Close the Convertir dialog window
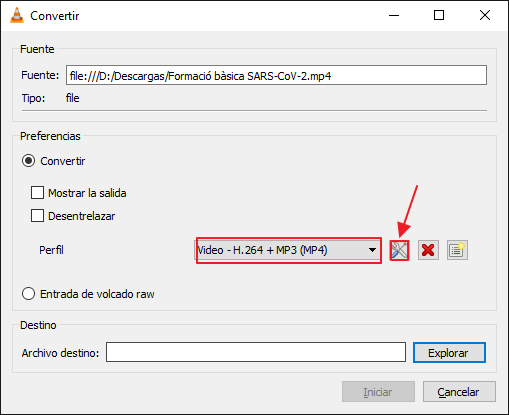Viewport: 509px width, 415px height. (x=485, y=15)
